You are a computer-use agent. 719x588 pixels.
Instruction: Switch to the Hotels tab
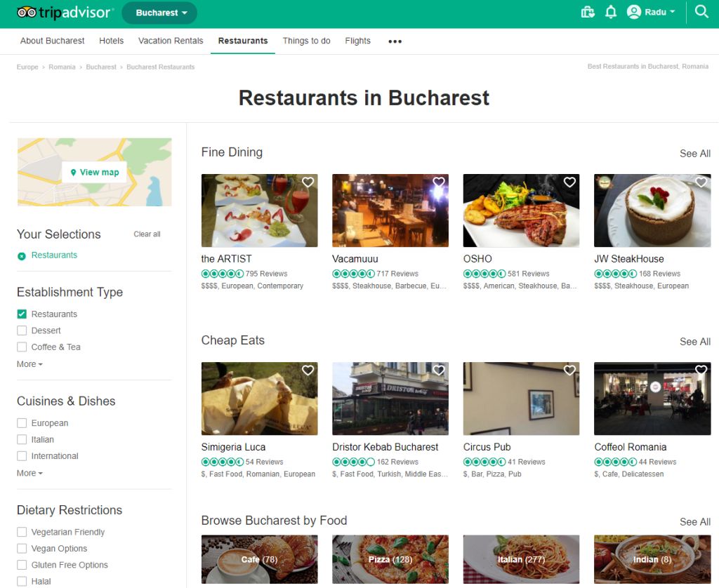(111, 41)
